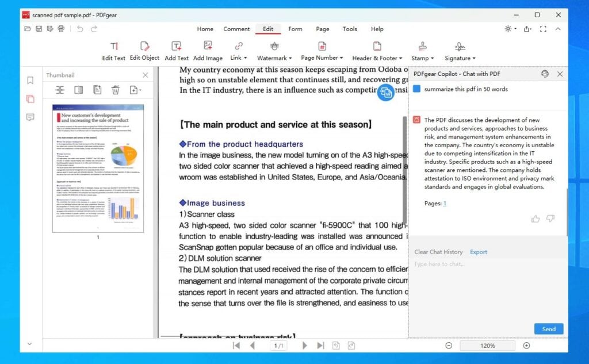The width and height of the screenshot is (589, 364).
Task: Focus the Type here to chat field
Action: coord(487,291)
